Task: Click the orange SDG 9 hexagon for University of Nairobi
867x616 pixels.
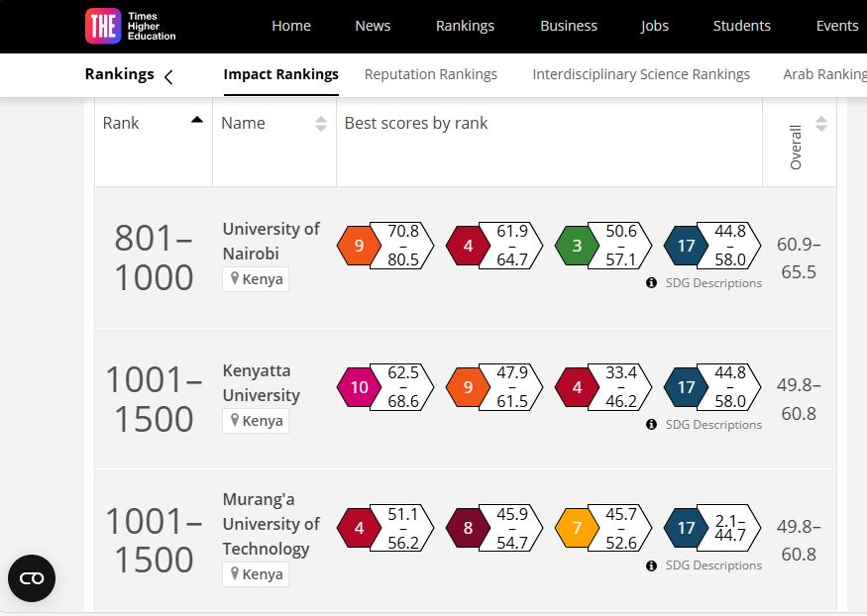Action: (359, 246)
